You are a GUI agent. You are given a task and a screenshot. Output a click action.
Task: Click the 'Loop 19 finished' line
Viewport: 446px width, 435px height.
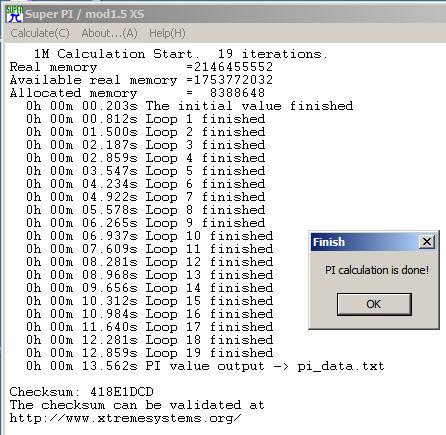click(150, 353)
